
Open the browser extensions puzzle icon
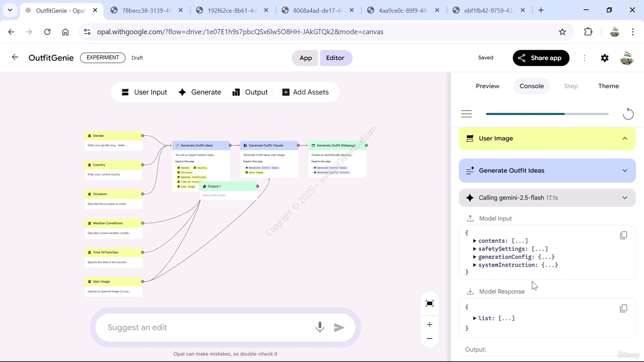point(588,32)
